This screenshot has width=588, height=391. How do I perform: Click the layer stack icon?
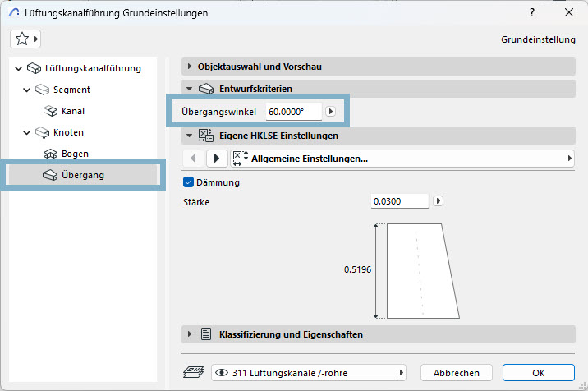click(x=194, y=372)
